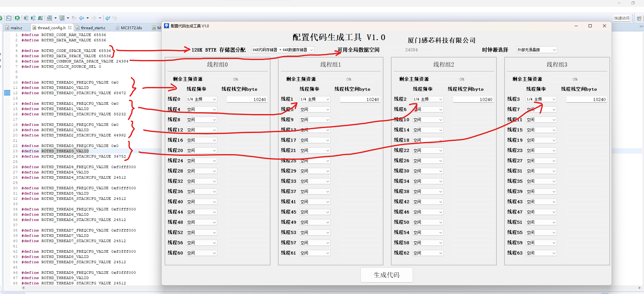The height and width of the screenshot is (294, 644).
Task: Jump to last edit location icon
Action: point(74,18)
